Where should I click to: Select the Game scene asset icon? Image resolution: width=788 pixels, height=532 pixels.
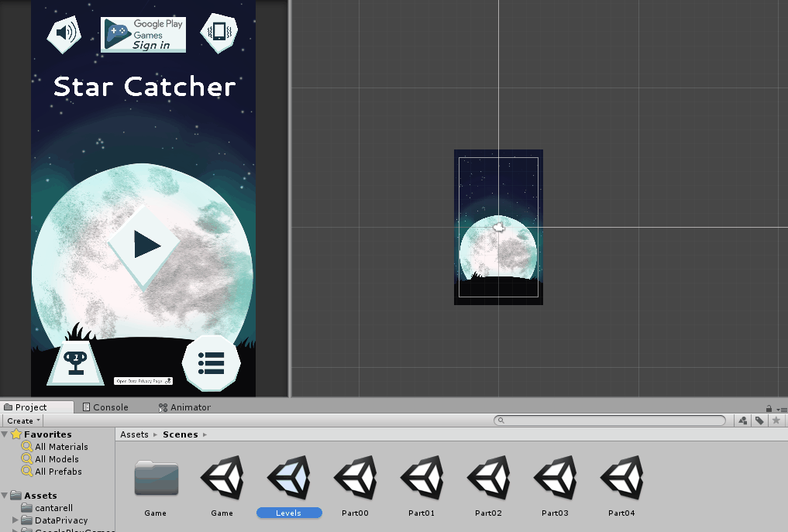pyautogui.click(x=222, y=477)
